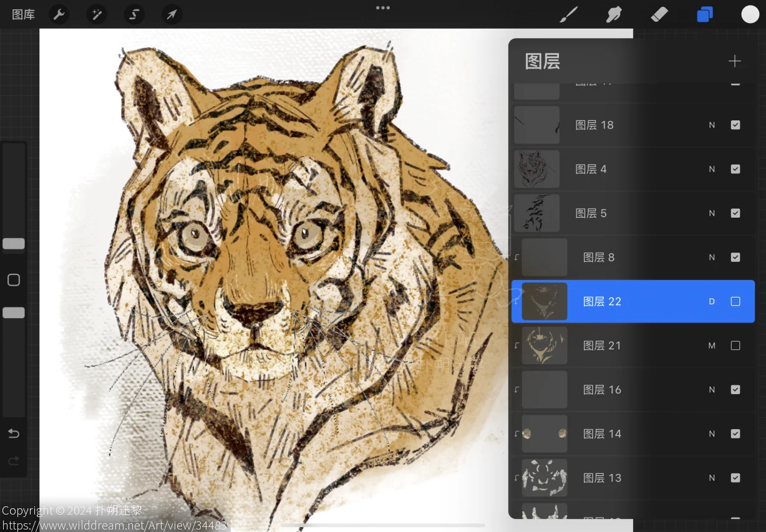Select 图层 8 empty thumbnail

click(x=545, y=257)
